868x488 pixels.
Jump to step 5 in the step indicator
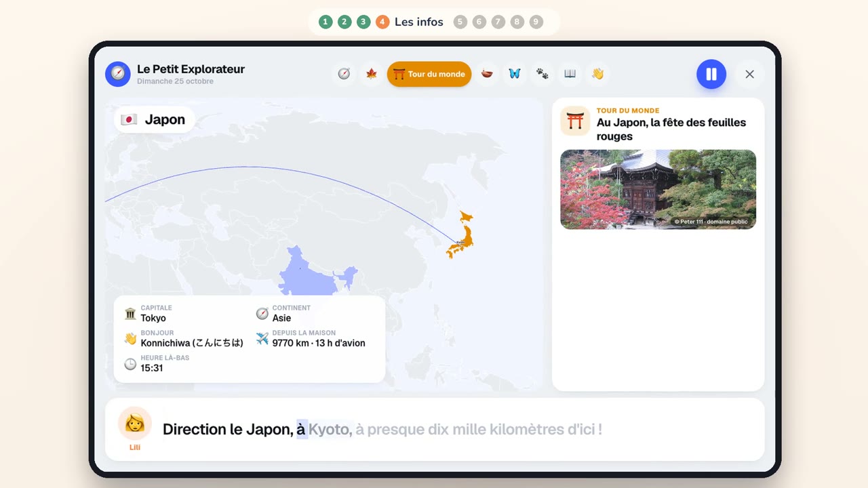[x=460, y=22]
